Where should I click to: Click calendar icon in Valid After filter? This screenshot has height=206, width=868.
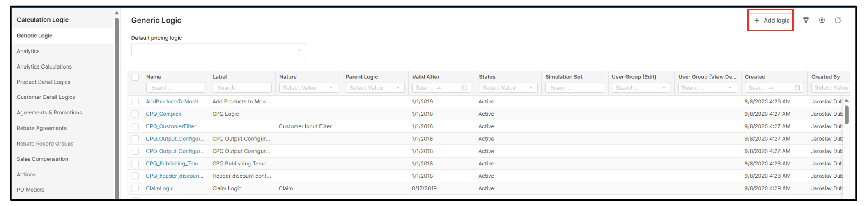465,88
